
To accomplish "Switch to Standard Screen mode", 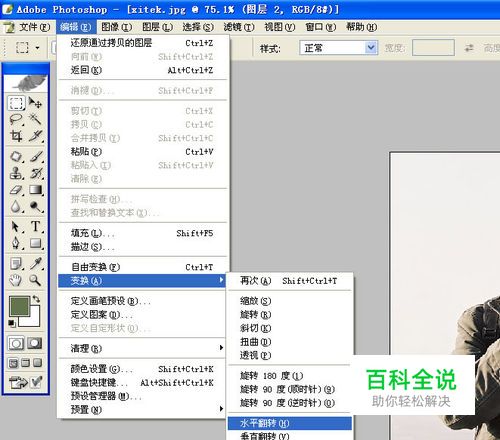I will [13, 363].
